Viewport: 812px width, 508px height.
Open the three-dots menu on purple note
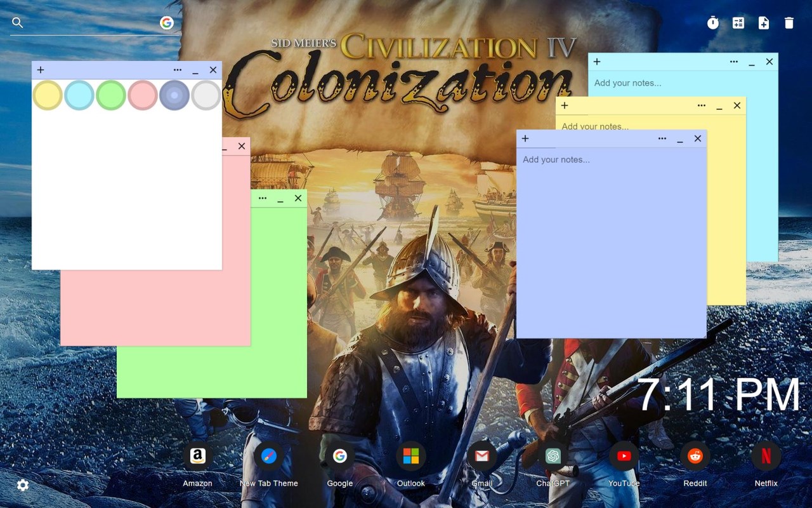(662, 138)
